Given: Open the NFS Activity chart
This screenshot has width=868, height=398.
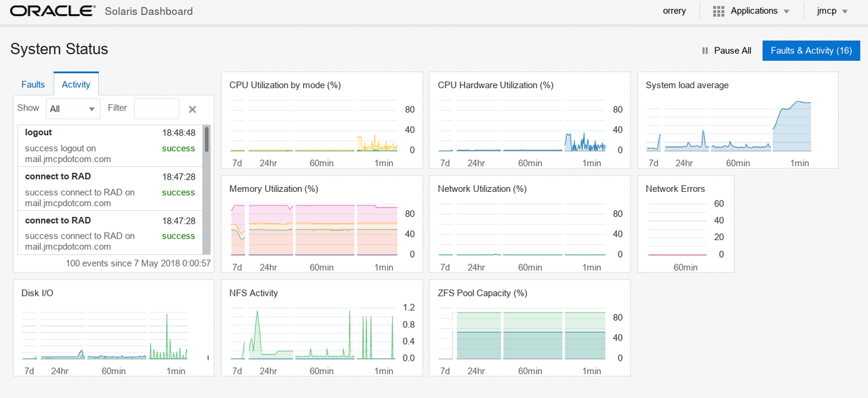Looking at the screenshot, I should coord(322,328).
